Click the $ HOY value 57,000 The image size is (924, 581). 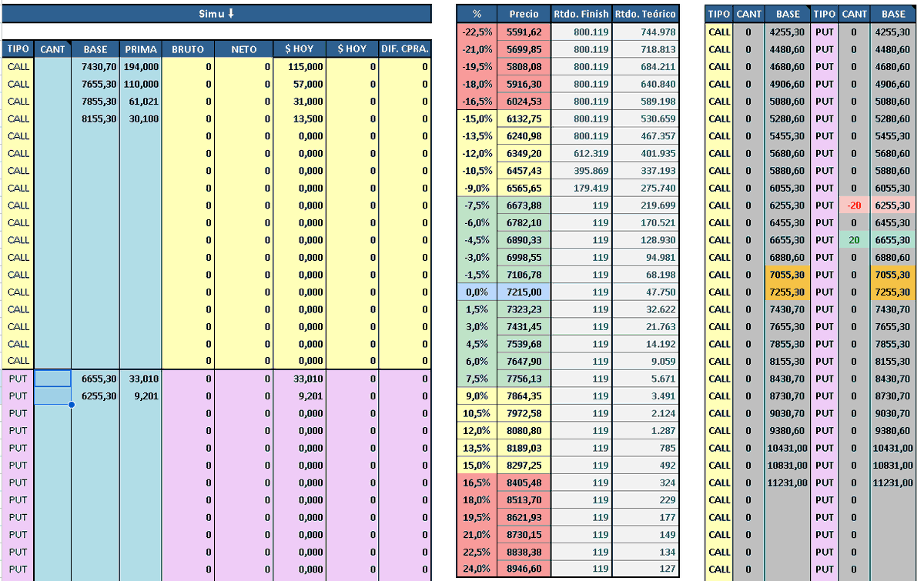299,84
